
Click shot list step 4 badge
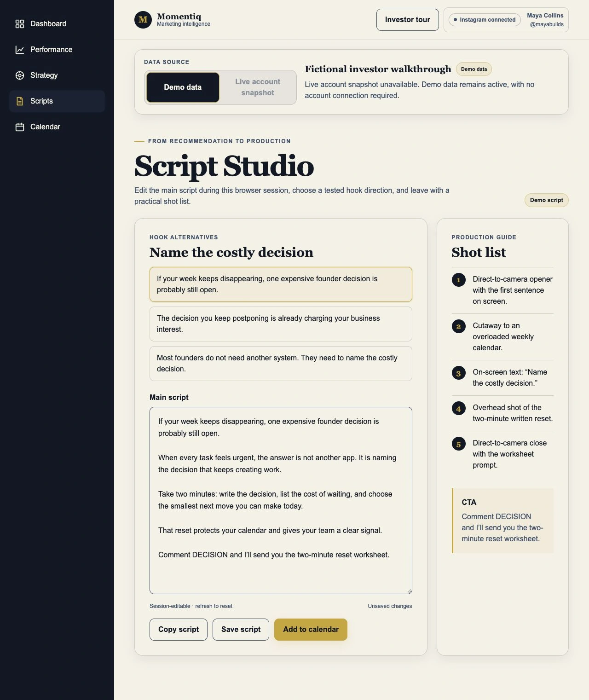click(458, 408)
